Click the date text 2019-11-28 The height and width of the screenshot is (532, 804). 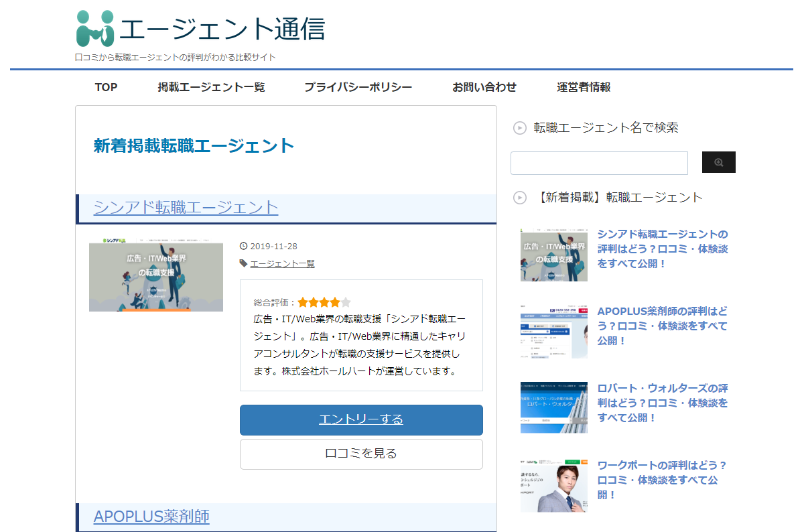point(274,246)
